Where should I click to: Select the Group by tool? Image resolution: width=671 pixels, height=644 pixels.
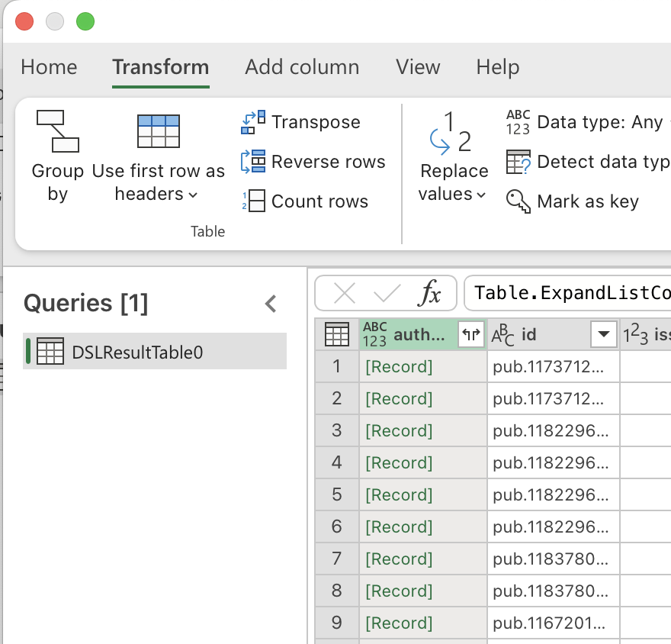[57, 153]
